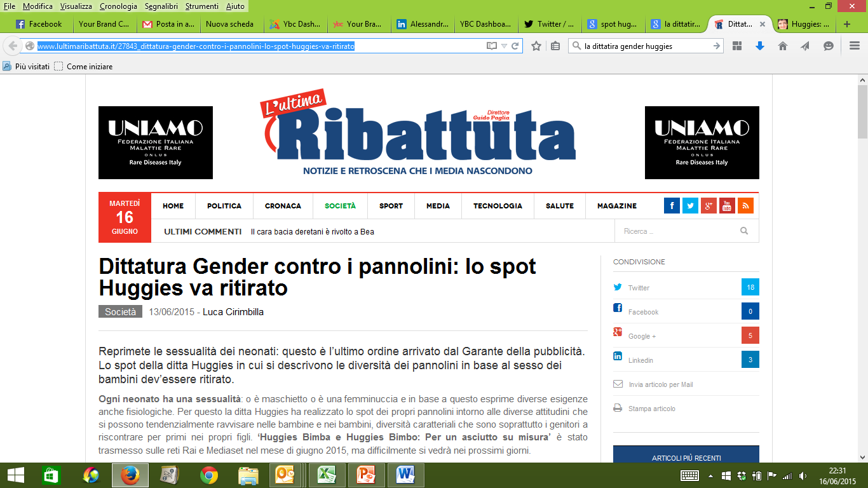Go to site HOME in navbar
This screenshot has width=868, height=488.
click(173, 206)
